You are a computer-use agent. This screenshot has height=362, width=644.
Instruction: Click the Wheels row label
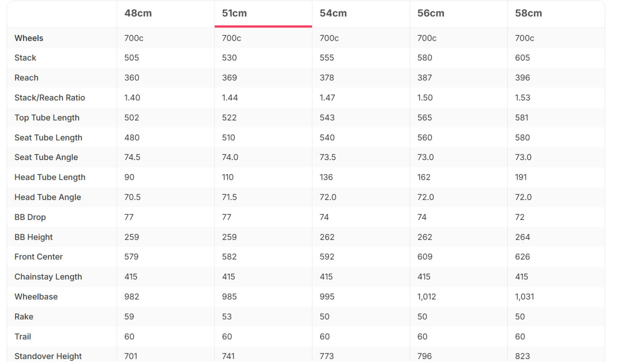pos(29,38)
